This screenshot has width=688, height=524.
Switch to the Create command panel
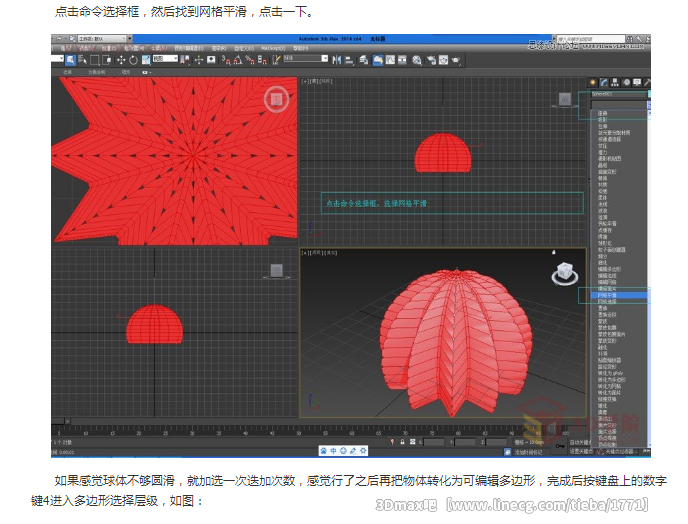coord(593,83)
